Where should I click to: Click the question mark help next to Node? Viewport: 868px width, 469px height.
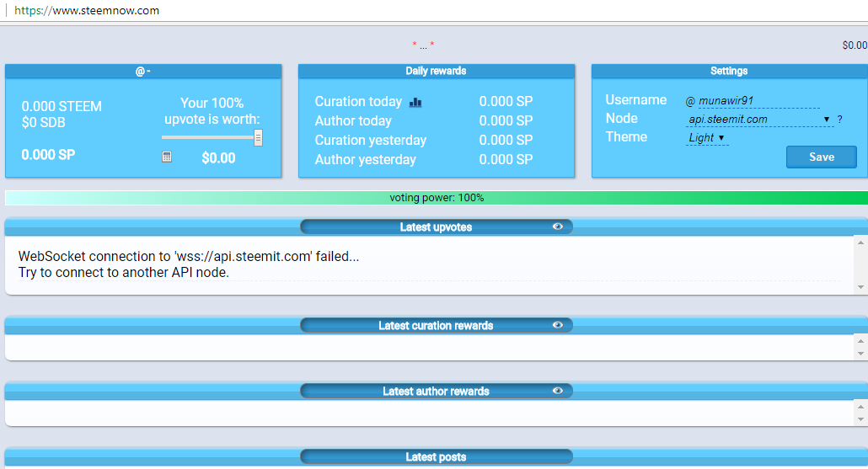[x=839, y=119]
